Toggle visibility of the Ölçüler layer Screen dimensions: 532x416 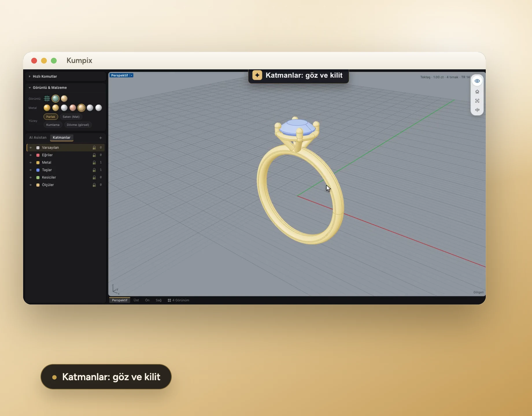[x=31, y=185]
